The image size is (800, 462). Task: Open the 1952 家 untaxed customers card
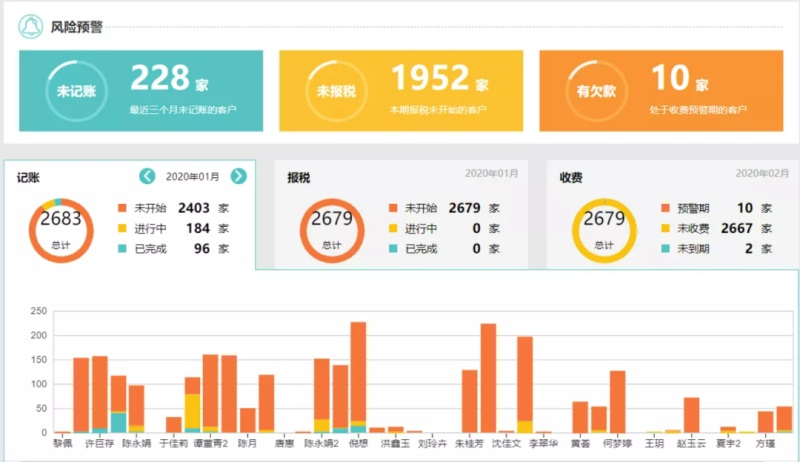(x=401, y=91)
